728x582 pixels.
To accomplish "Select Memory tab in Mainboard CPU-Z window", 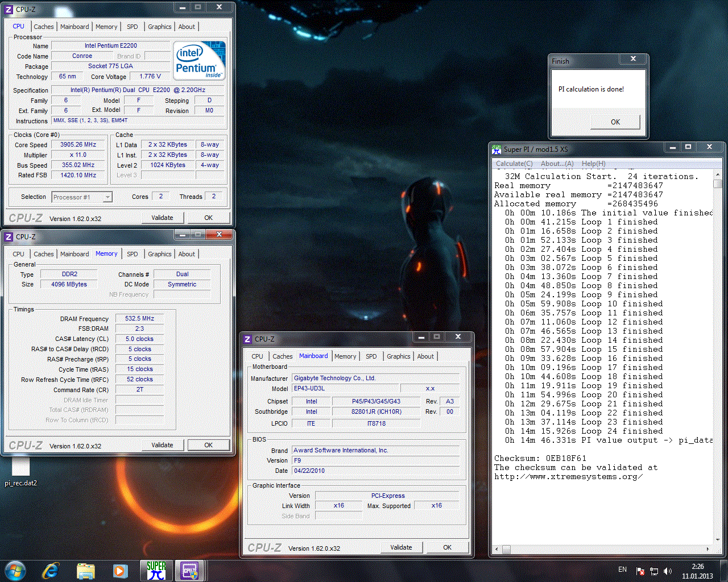I will click(345, 356).
